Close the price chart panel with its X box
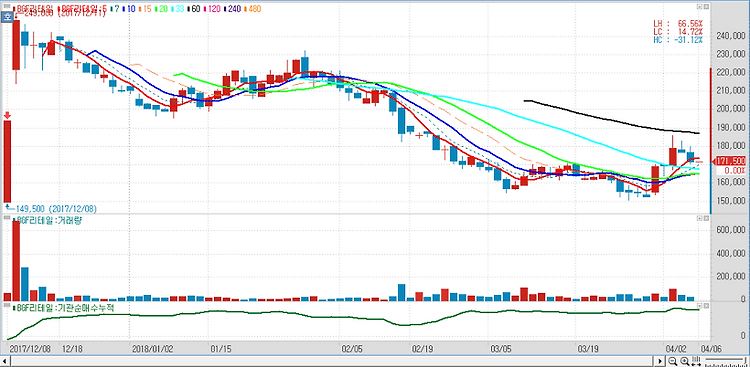The image size is (750, 367). tap(706, 7)
